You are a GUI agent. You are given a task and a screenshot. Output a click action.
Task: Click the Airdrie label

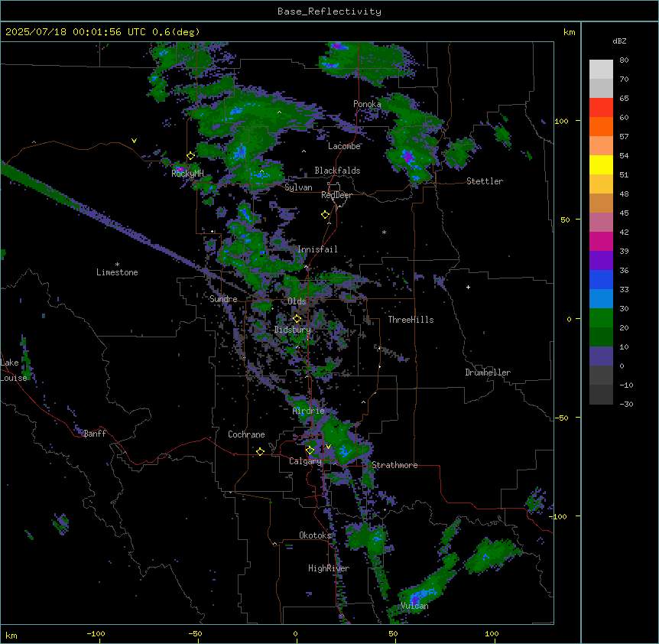pyautogui.click(x=308, y=411)
